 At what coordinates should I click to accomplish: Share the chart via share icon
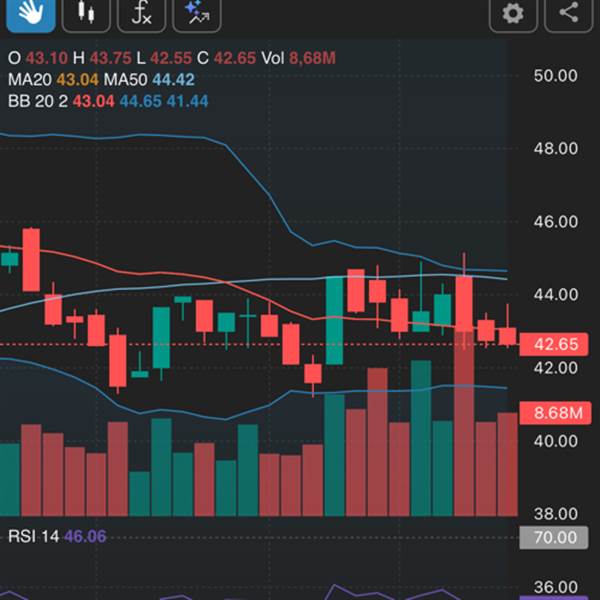point(568,13)
